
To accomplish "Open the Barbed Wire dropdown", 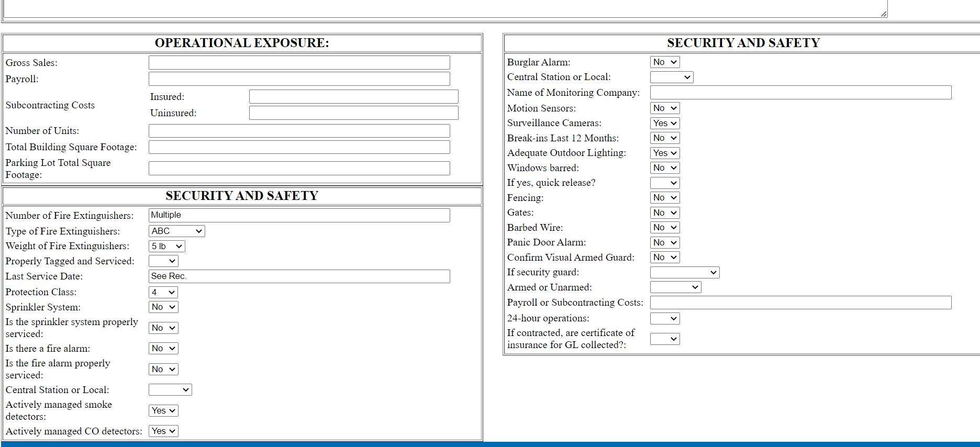I will click(665, 227).
